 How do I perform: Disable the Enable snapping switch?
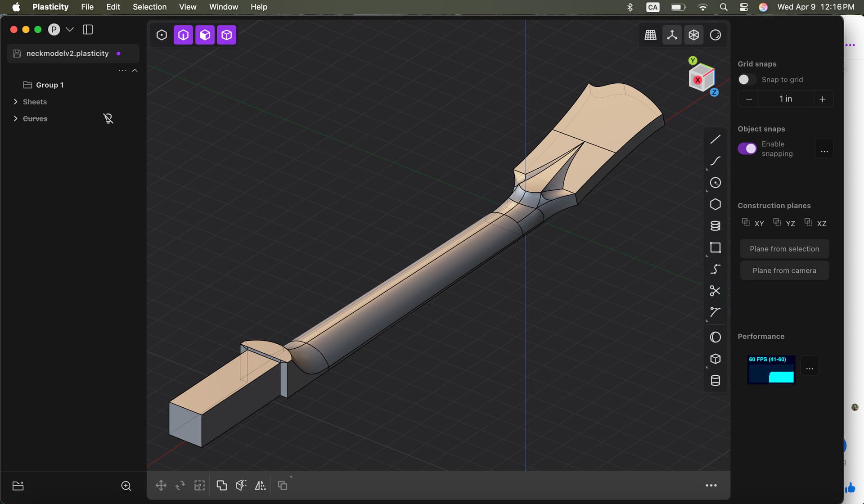pos(747,148)
